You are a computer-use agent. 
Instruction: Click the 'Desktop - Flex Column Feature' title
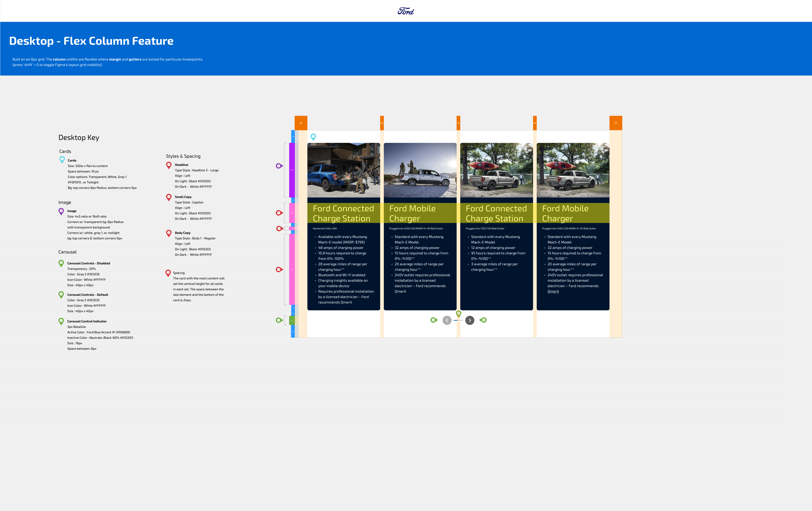pos(91,41)
